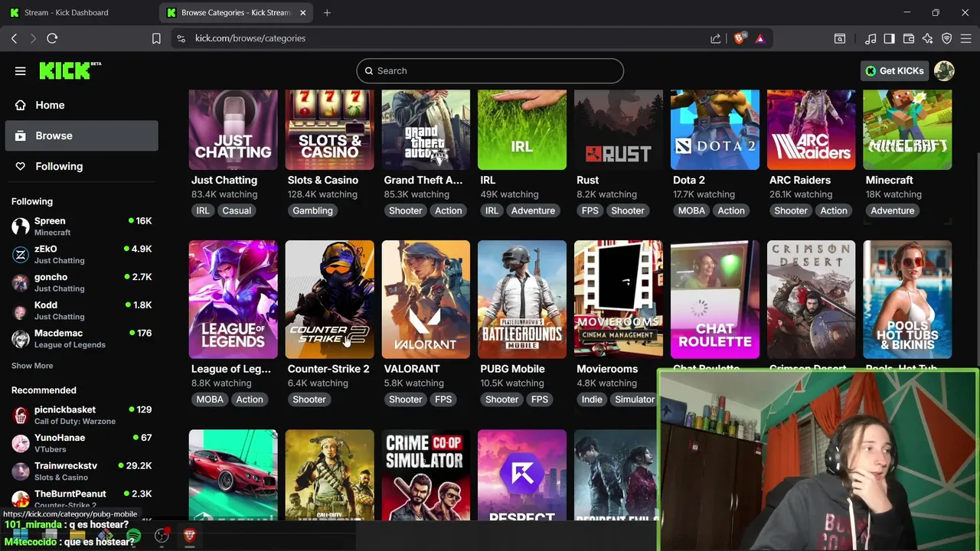Open Leo AI sparkle icon
The height and width of the screenshot is (551, 980).
click(928, 38)
